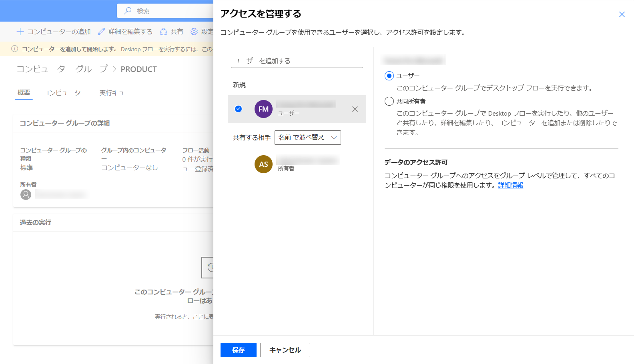Image resolution: width=634 pixels, height=364 pixels.
Task: Click the search magnifier icon
Action: click(128, 11)
